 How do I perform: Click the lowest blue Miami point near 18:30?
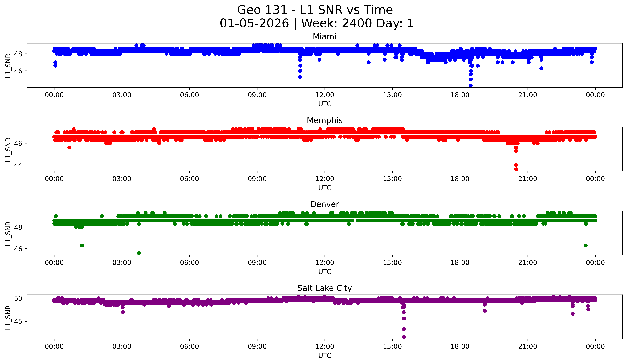pyautogui.click(x=471, y=85)
